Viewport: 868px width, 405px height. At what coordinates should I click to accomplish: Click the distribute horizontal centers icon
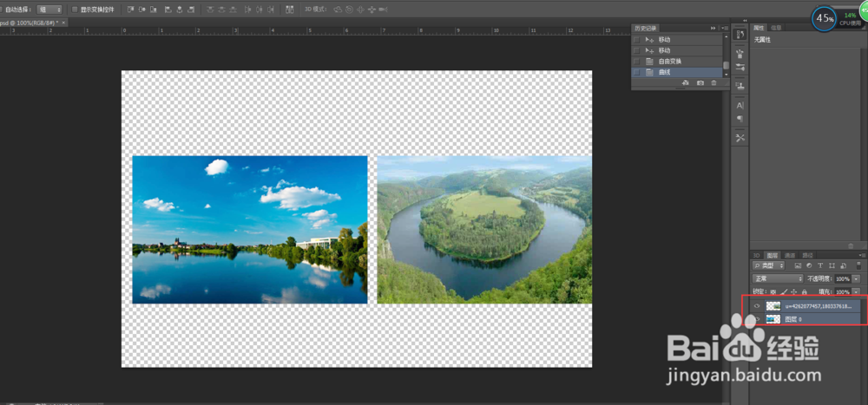click(259, 10)
